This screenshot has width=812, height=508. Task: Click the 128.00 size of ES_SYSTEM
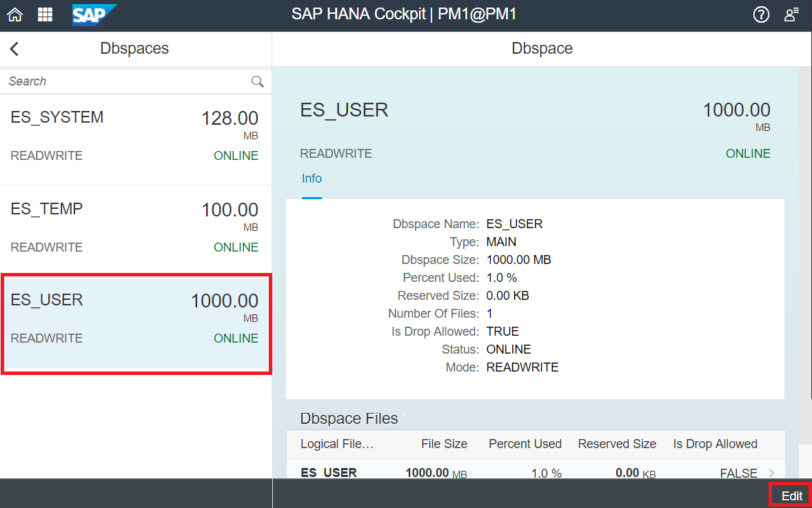pos(230,119)
